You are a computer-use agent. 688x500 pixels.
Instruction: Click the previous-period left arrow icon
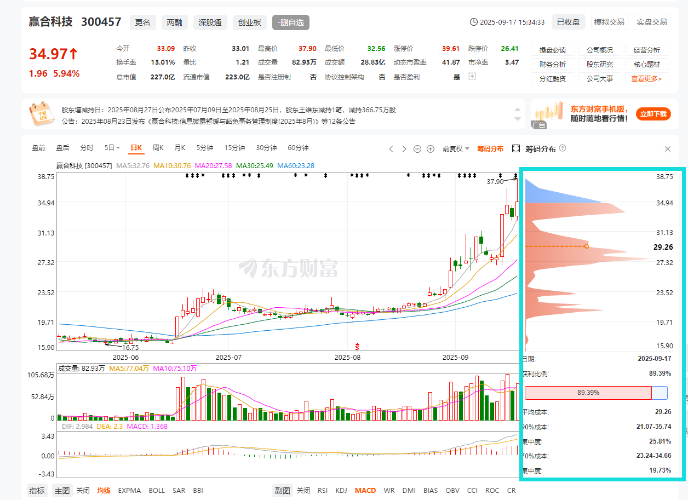point(391,149)
